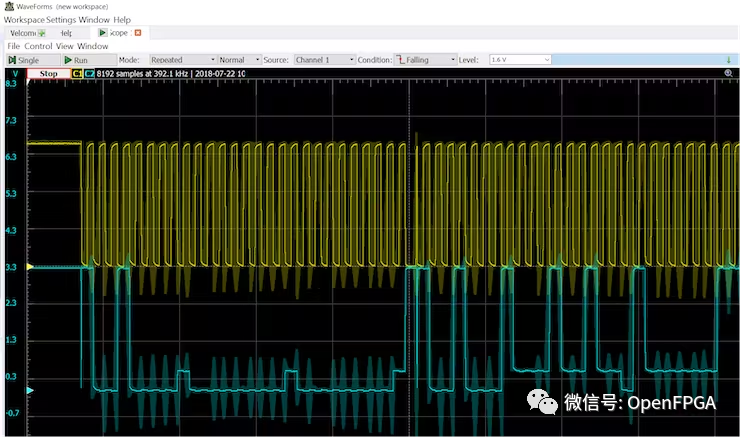Open the Condition dropdown showing Falling
The image size is (740, 437).
(x=423, y=60)
